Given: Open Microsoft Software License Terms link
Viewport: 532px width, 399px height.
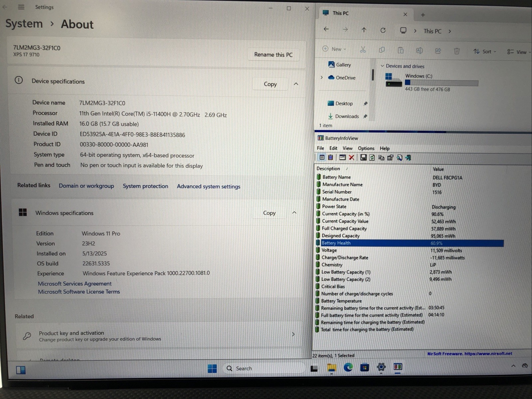Looking at the screenshot, I should pyautogui.click(x=79, y=292).
